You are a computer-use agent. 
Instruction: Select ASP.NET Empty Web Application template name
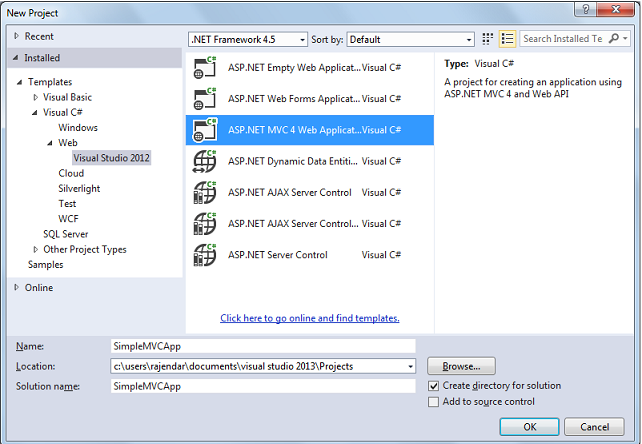294,68
